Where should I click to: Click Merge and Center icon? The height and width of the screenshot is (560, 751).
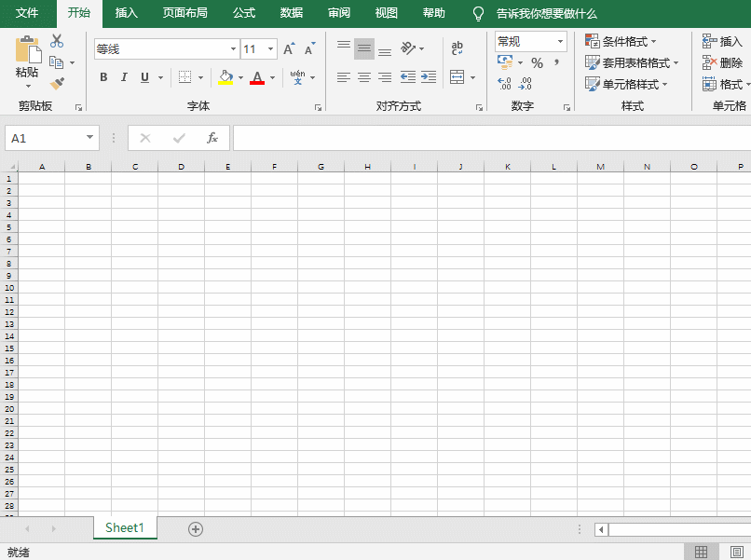point(457,77)
